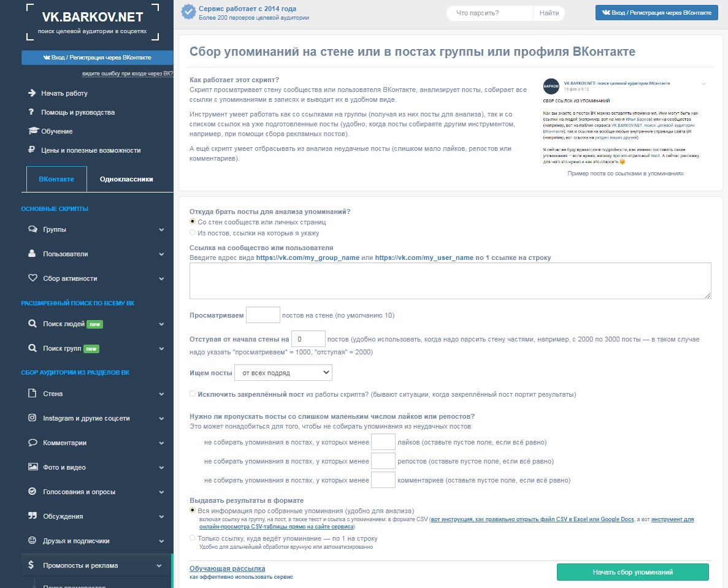Choose the Вся информация про собранные упоминания format
This screenshot has height=588, width=728.
pyautogui.click(x=192, y=510)
